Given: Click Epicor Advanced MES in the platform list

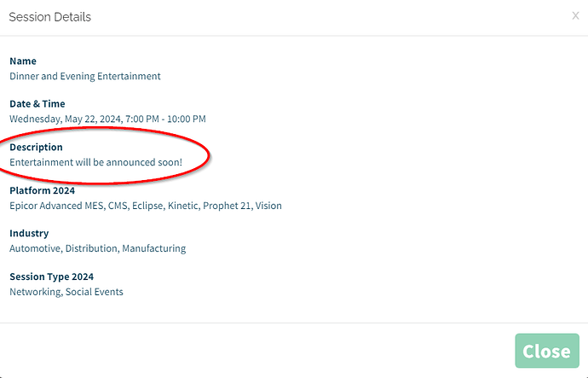Looking at the screenshot, I should (56, 206).
